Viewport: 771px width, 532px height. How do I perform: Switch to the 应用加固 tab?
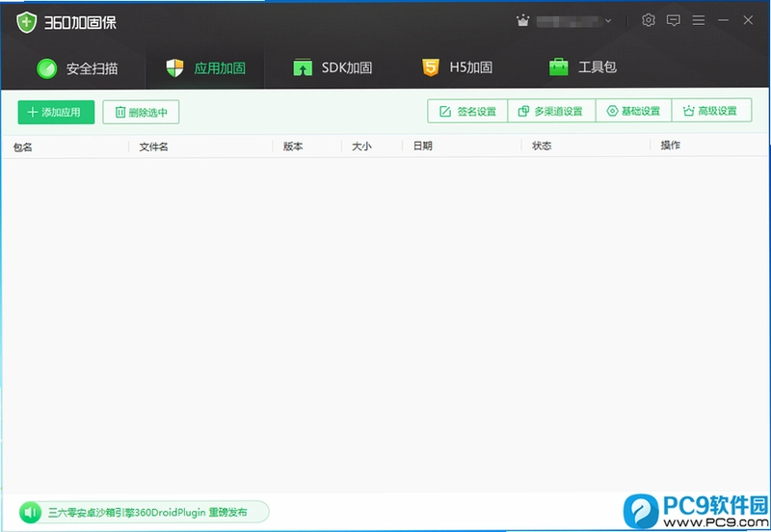point(205,67)
